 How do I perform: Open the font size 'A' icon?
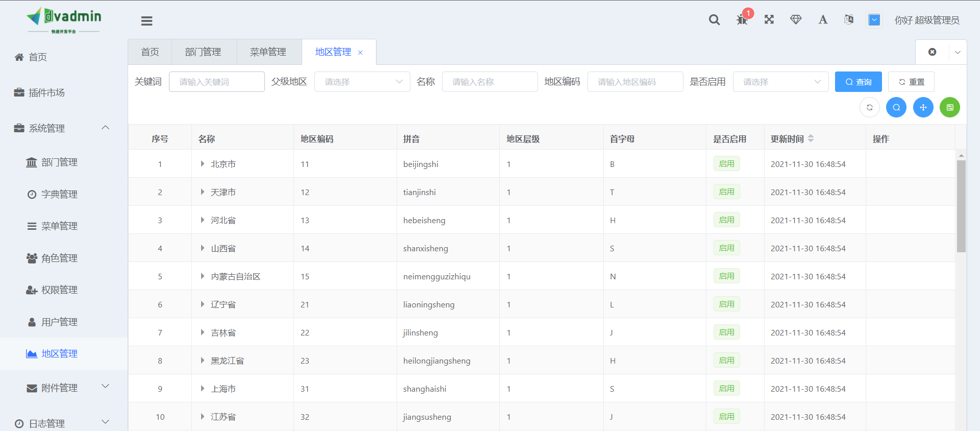tap(823, 20)
